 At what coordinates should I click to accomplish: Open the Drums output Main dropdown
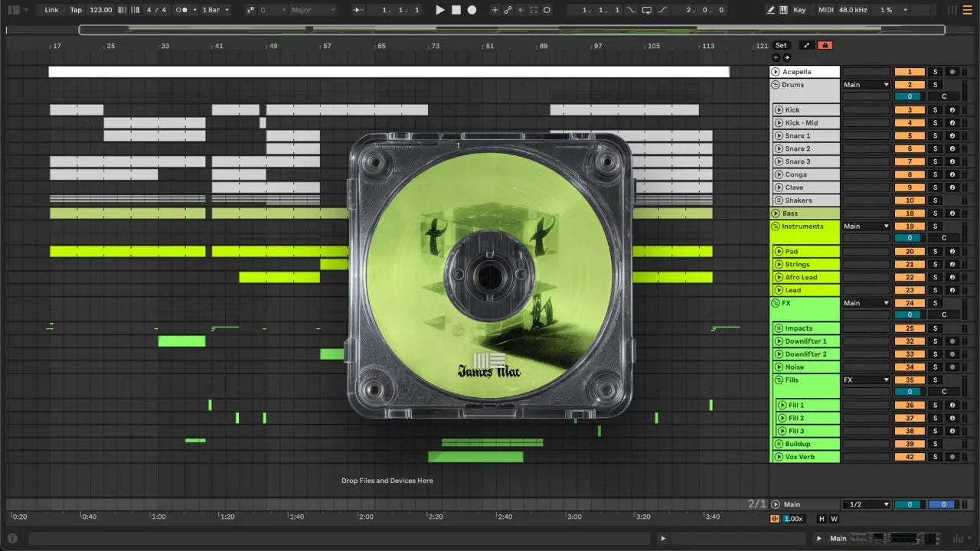coord(866,85)
